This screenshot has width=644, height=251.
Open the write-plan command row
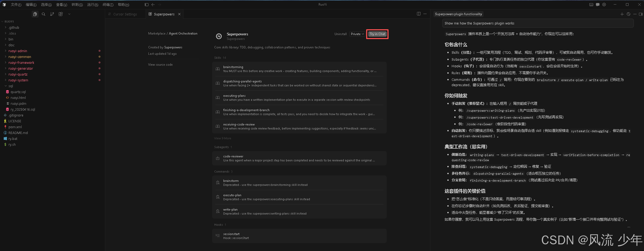coord(299,211)
